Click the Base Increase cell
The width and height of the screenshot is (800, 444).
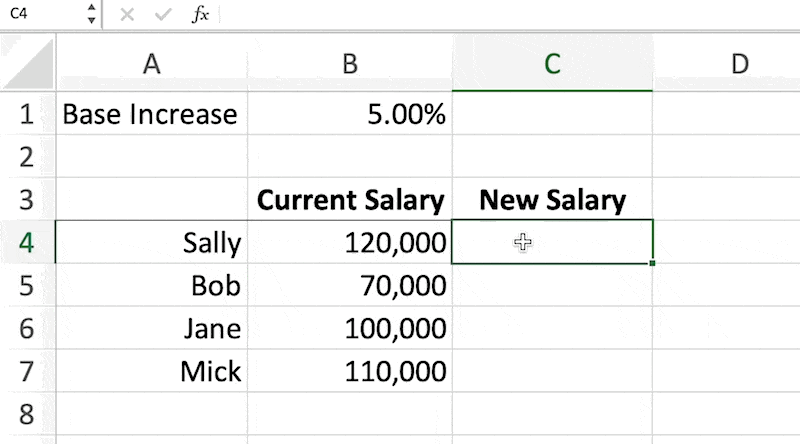click(x=152, y=113)
